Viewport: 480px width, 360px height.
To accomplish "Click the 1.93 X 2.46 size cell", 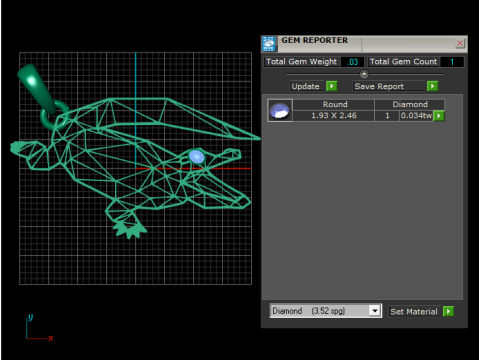I will point(334,116).
